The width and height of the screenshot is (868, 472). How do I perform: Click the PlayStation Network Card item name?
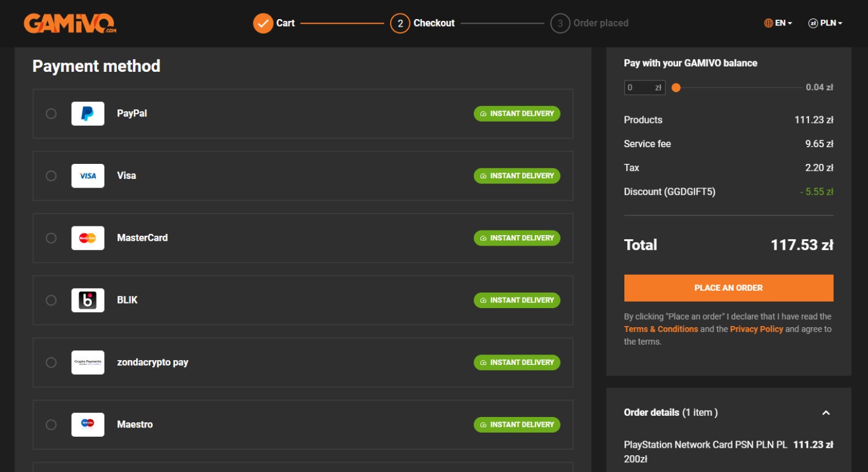point(705,452)
